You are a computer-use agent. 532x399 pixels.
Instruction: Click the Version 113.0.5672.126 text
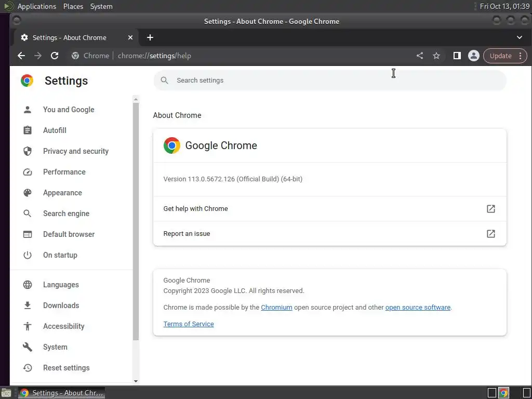(x=233, y=179)
